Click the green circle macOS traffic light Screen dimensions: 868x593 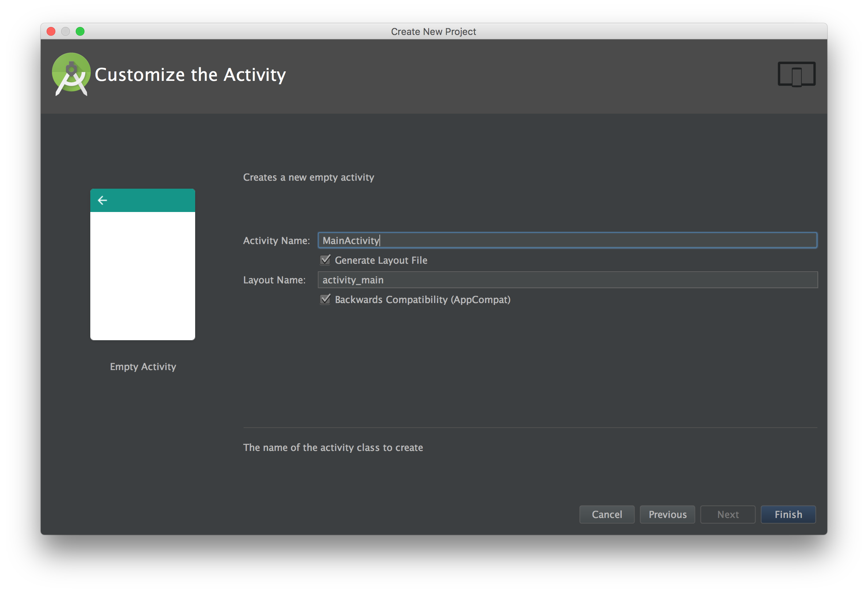(x=80, y=28)
